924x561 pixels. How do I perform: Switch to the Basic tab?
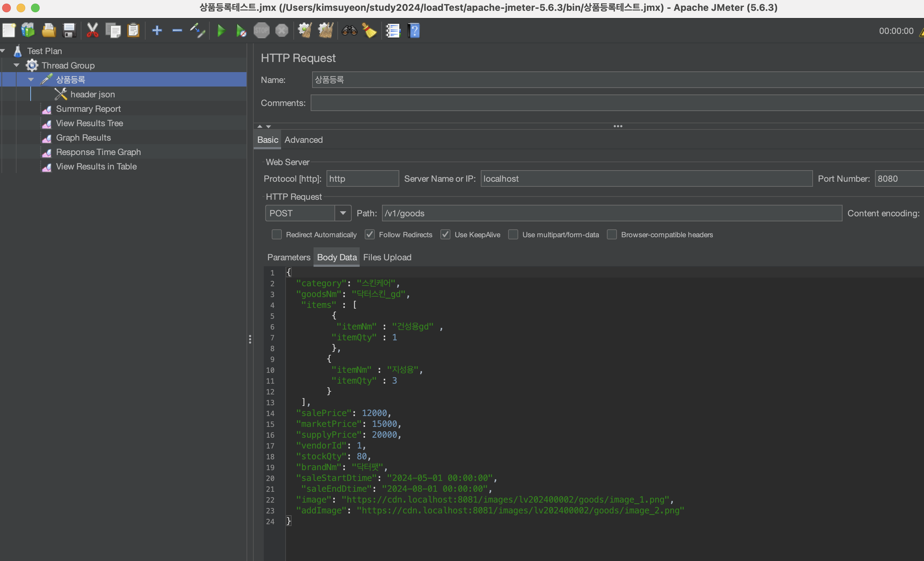[x=267, y=140]
